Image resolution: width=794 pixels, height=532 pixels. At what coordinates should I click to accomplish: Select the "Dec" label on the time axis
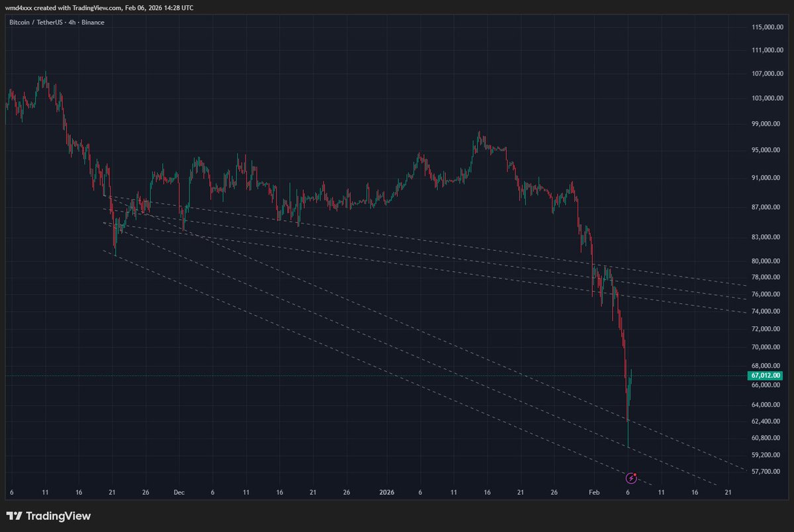coord(179,493)
